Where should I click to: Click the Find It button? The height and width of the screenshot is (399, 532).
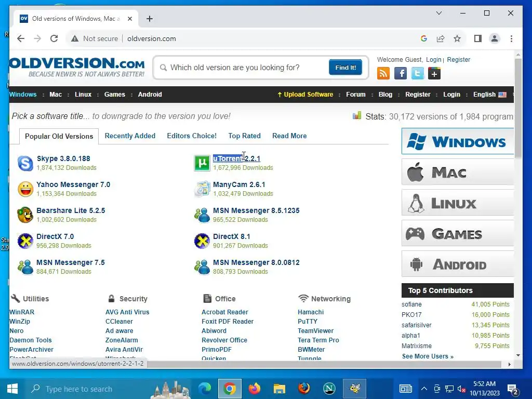click(x=345, y=68)
